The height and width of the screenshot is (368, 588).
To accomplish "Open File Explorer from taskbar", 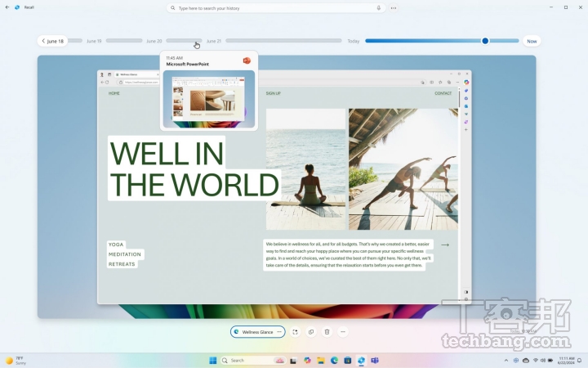I will (x=321, y=361).
